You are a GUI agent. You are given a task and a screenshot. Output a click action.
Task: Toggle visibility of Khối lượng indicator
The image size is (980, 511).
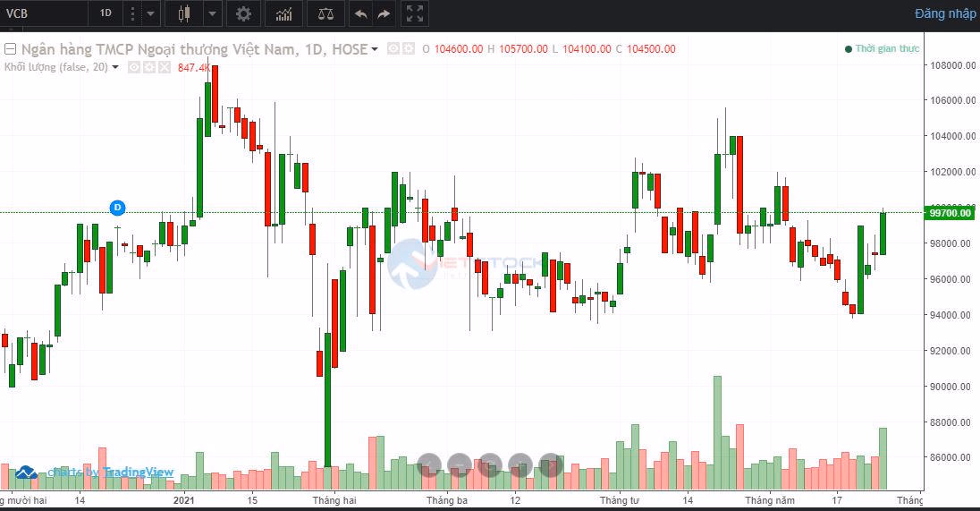134,67
